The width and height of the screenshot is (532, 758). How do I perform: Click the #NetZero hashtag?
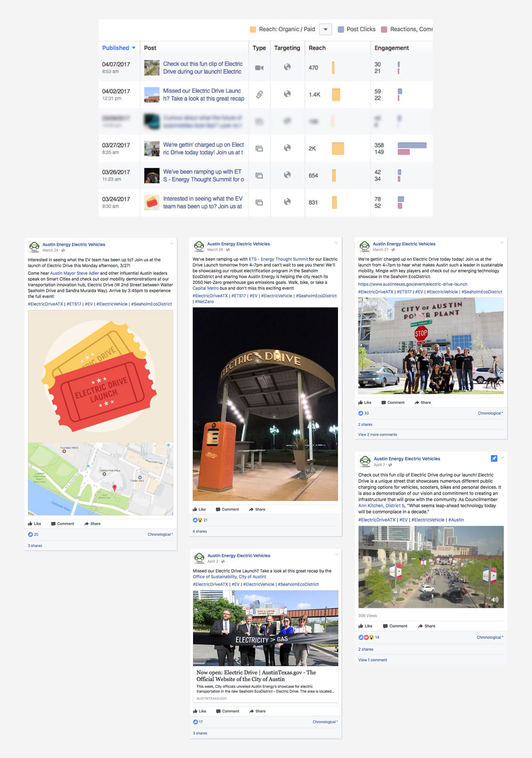[205, 302]
